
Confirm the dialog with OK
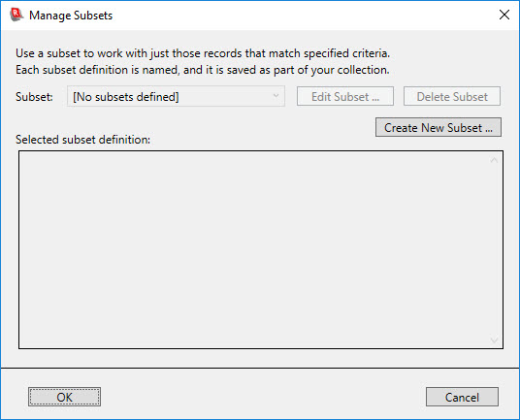pos(64,397)
